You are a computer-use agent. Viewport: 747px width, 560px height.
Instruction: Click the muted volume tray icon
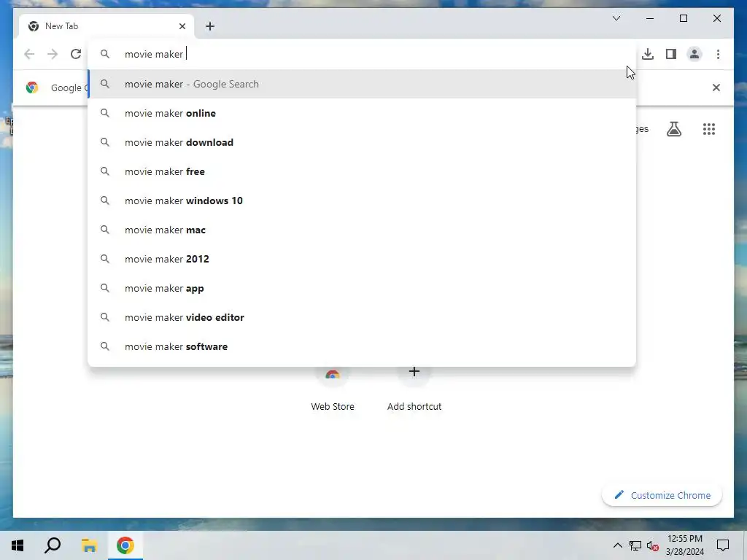point(653,545)
